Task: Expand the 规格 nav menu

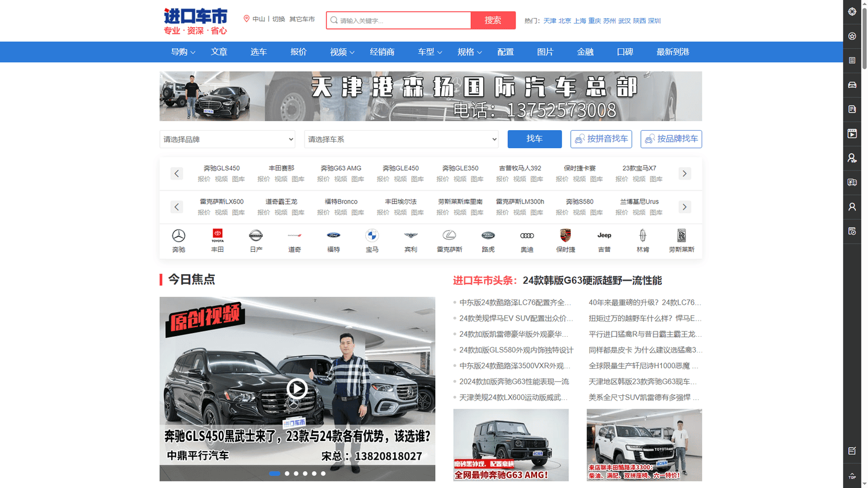Action: (x=470, y=52)
